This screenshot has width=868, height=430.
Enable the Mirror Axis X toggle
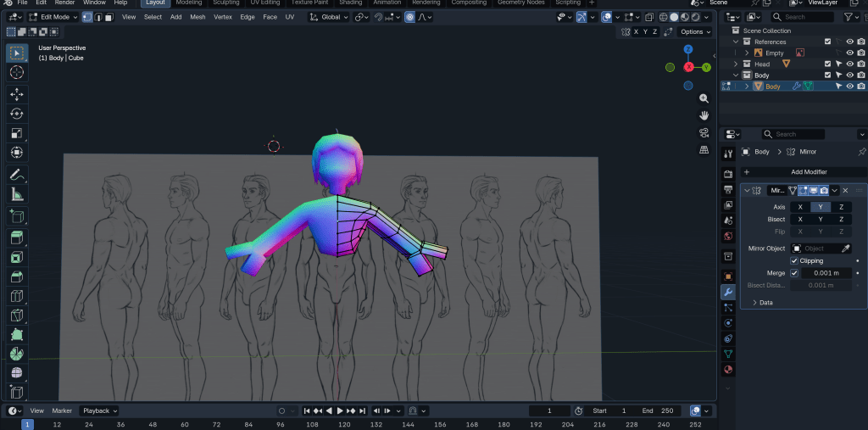800,207
